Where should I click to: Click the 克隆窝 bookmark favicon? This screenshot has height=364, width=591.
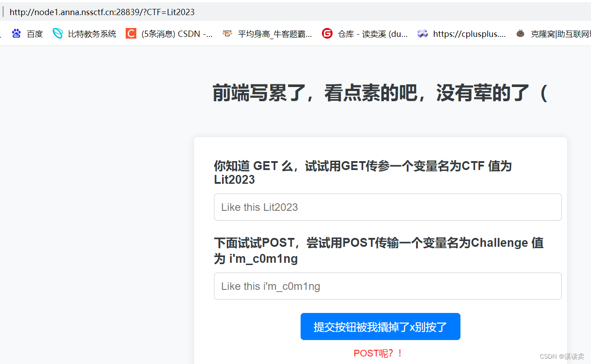520,33
